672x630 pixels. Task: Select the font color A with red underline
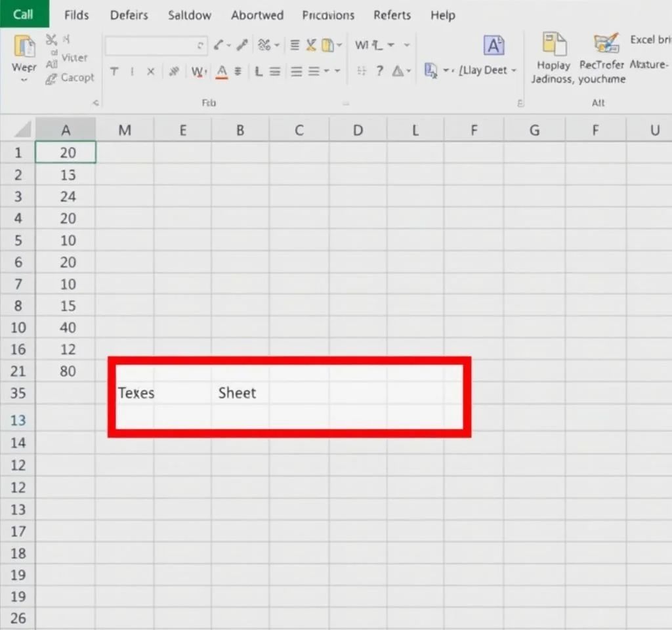221,72
